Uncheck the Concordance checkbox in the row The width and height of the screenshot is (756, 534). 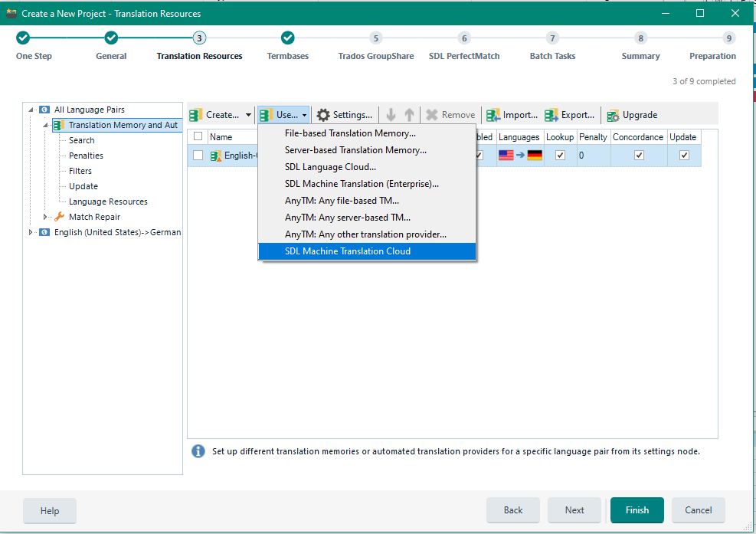point(639,156)
